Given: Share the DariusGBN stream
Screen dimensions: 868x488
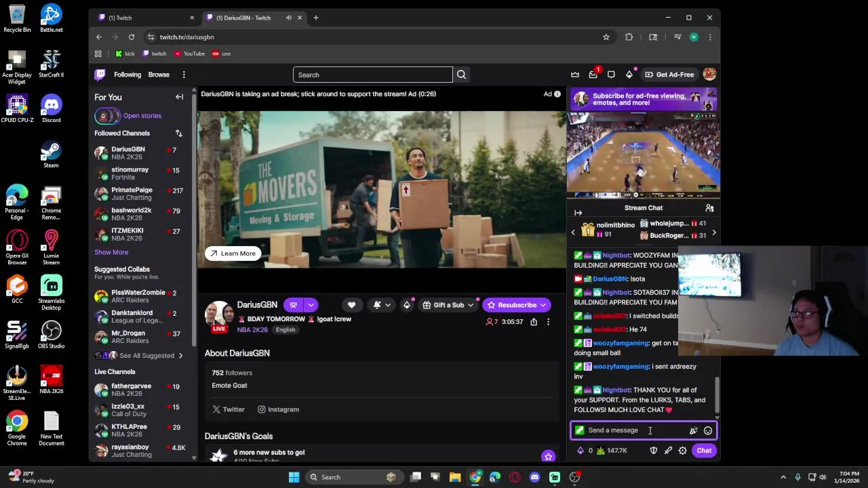Looking at the screenshot, I should click(534, 322).
